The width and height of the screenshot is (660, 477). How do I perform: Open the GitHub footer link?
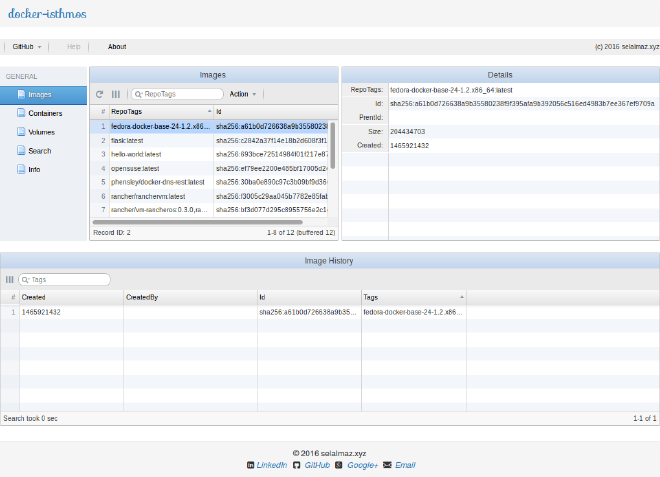tap(317, 465)
